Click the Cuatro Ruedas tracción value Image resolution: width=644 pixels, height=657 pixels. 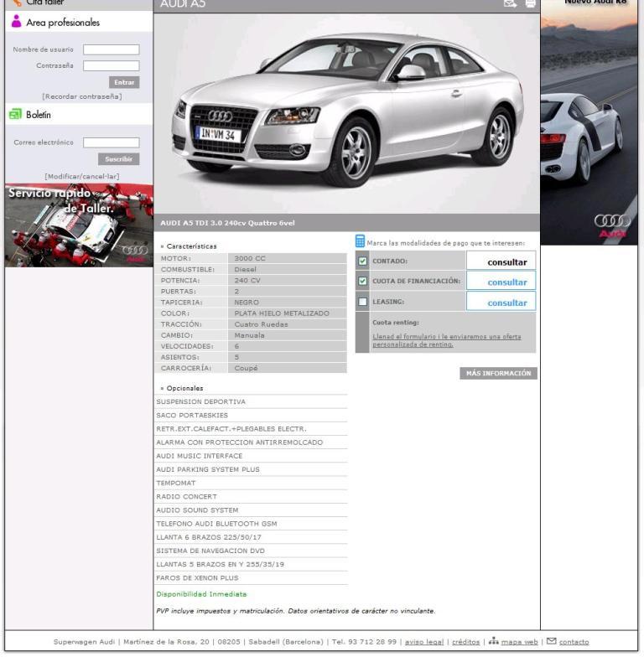[262, 324]
